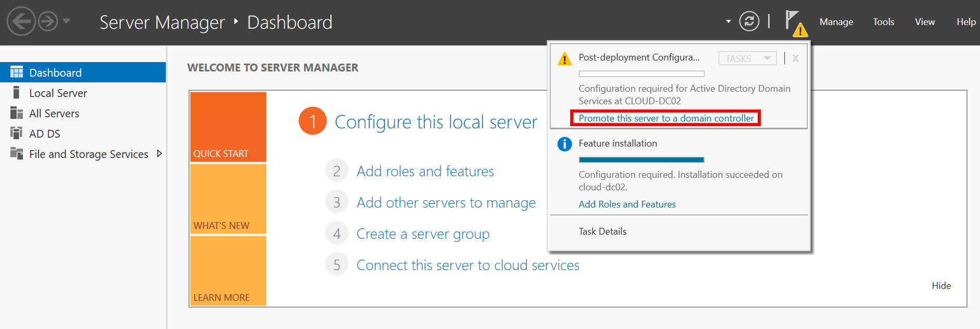The image size is (980, 329).
Task: Select Dashboard in the sidebar
Action: [83, 72]
